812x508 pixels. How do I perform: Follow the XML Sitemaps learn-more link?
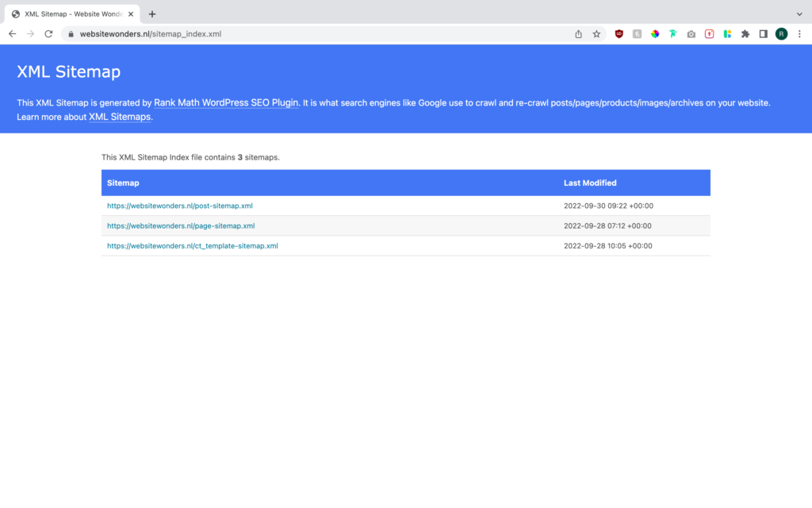tap(119, 117)
